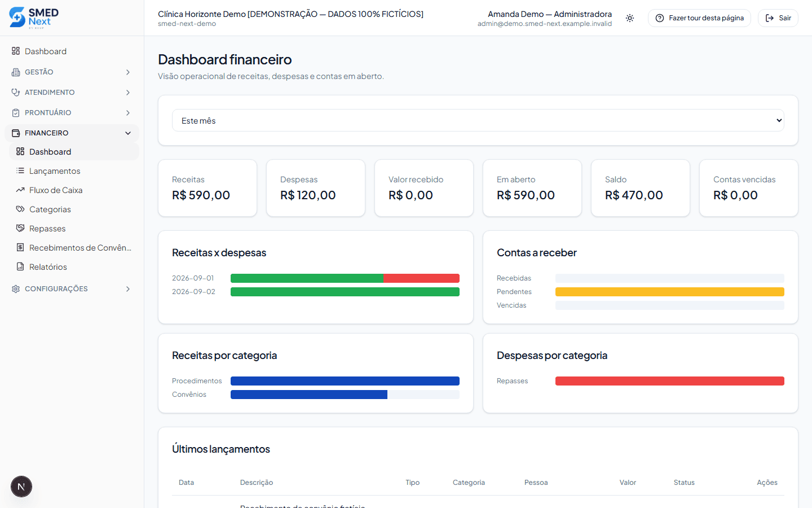This screenshot has width=812, height=508.
Task: Click the Contas vencidas card
Action: coord(749,188)
